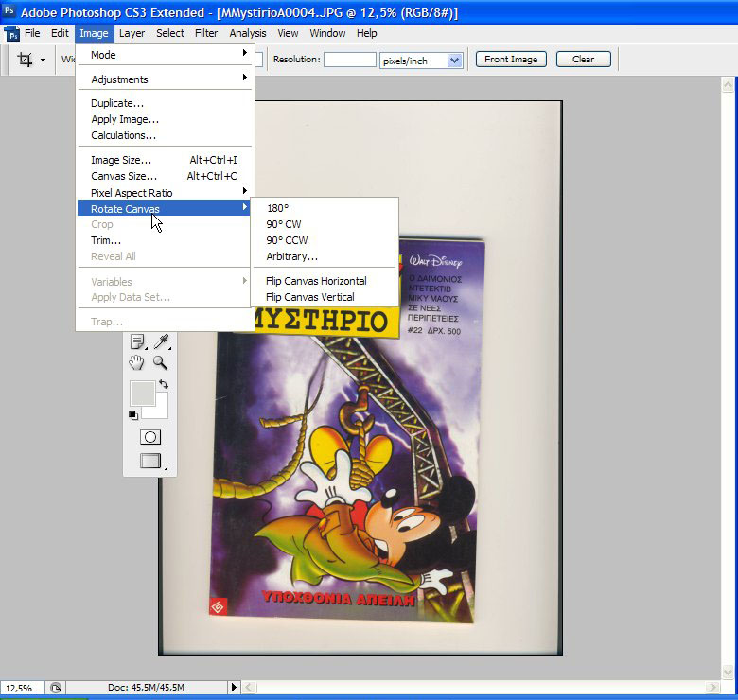Click the Resolution input field
This screenshot has height=700, width=738.
pyautogui.click(x=350, y=60)
